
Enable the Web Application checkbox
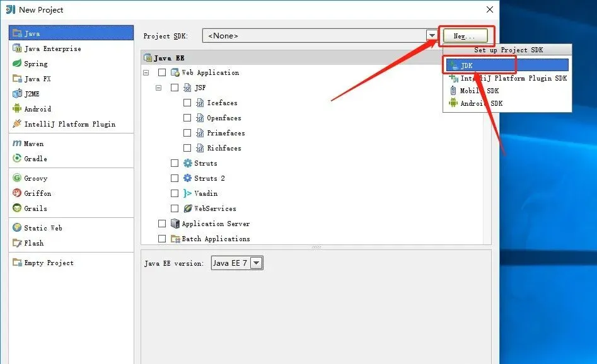(162, 72)
